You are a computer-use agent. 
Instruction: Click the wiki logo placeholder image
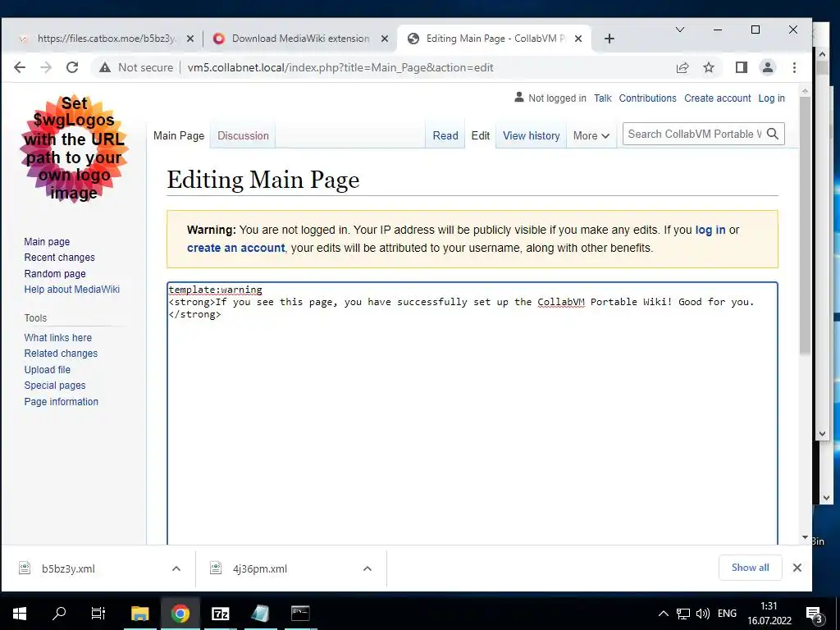[x=74, y=148]
